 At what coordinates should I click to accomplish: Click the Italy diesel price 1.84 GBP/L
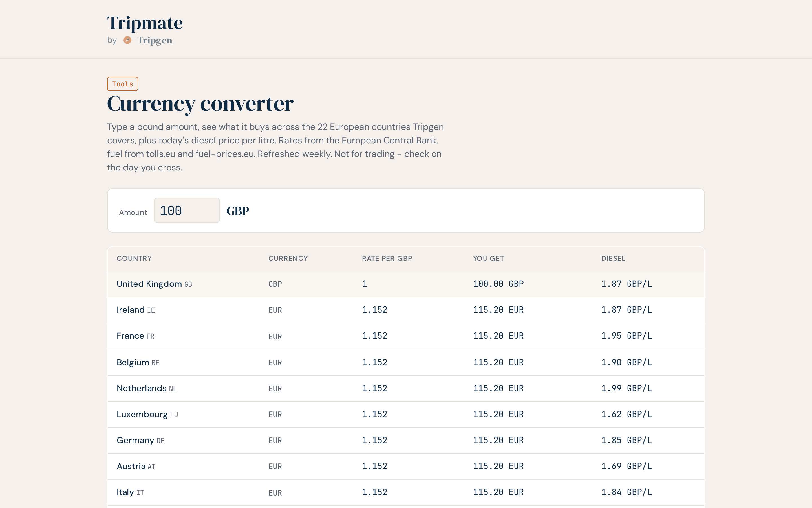(x=626, y=492)
